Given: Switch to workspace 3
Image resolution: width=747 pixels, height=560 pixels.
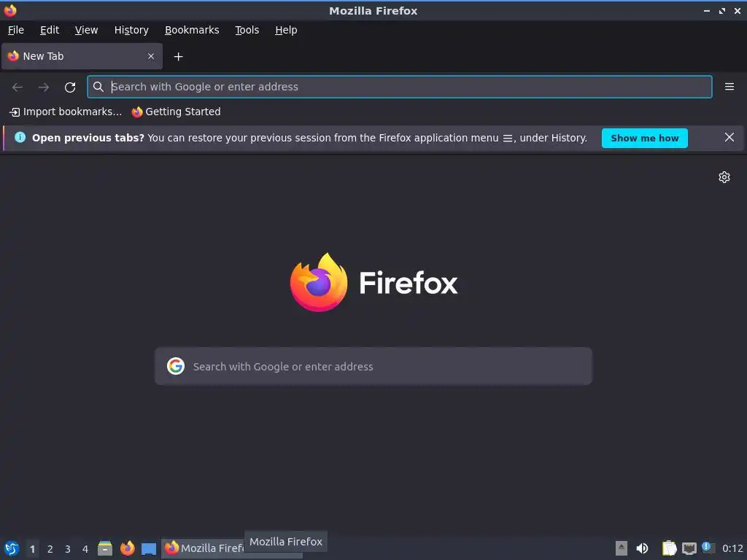Looking at the screenshot, I should [68, 549].
